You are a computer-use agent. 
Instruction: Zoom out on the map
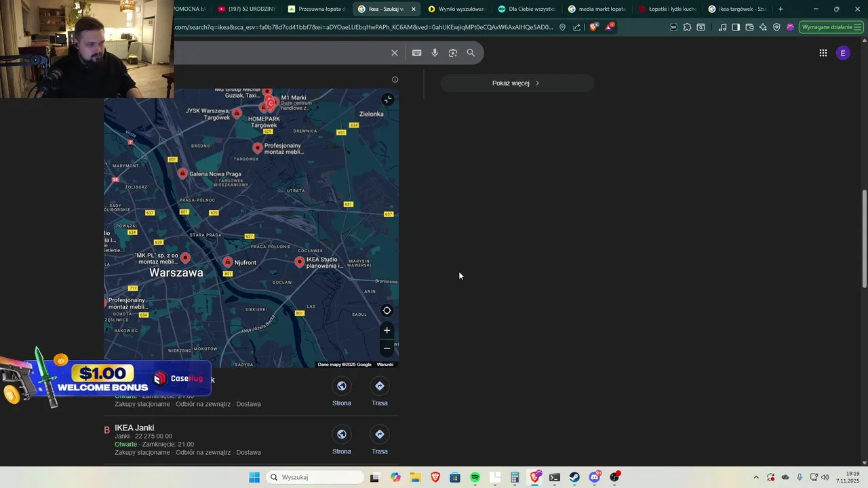[x=387, y=348]
